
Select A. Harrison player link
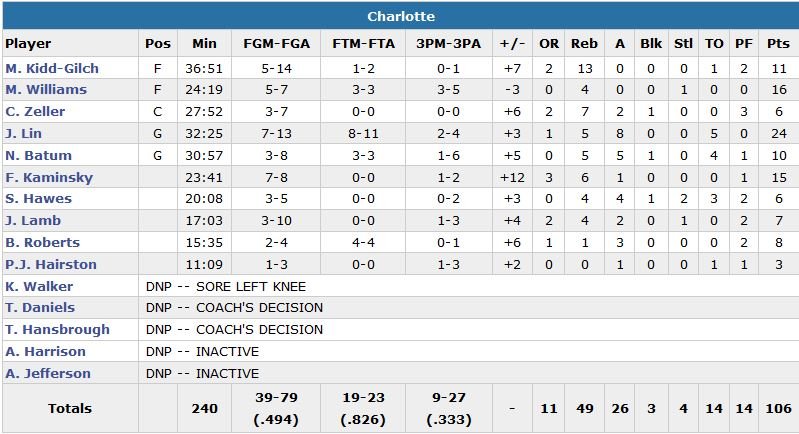pos(45,352)
